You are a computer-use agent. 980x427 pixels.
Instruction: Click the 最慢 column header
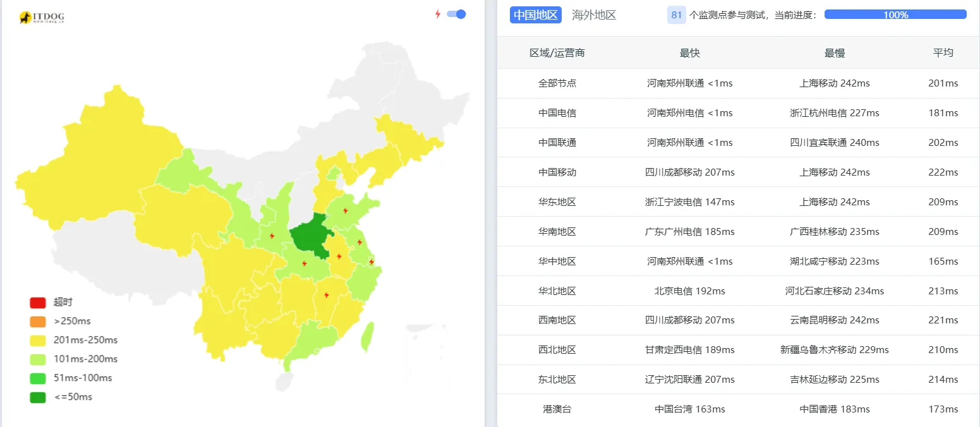tap(835, 53)
